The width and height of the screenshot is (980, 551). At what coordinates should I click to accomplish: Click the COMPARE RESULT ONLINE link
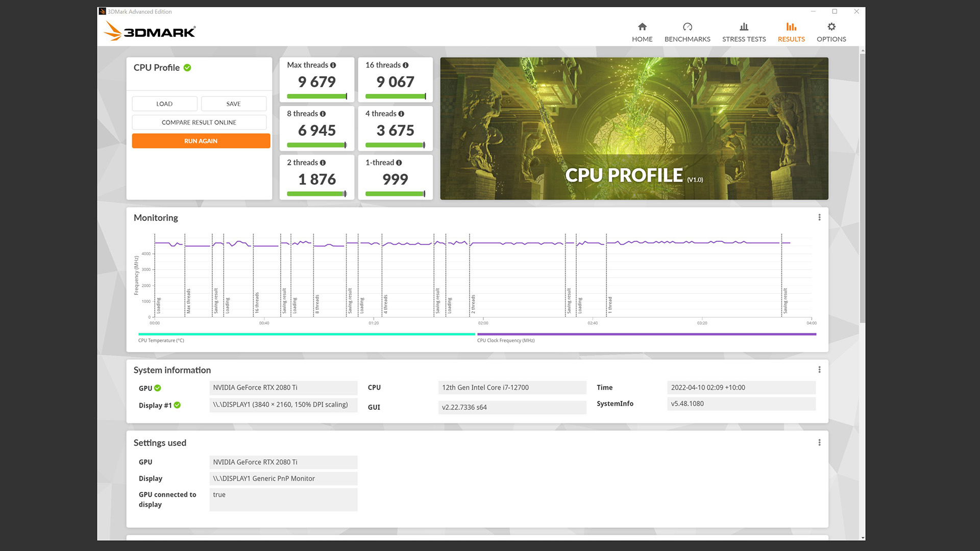click(200, 122)
